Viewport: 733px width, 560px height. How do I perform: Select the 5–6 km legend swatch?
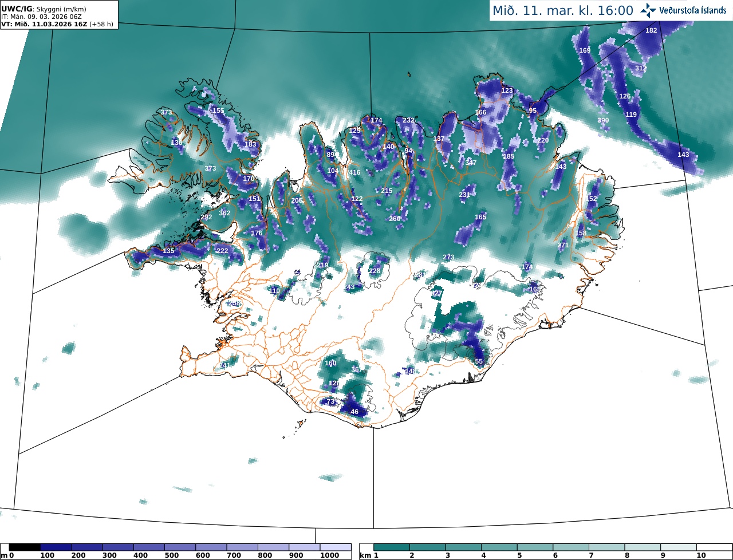(535, 547)
